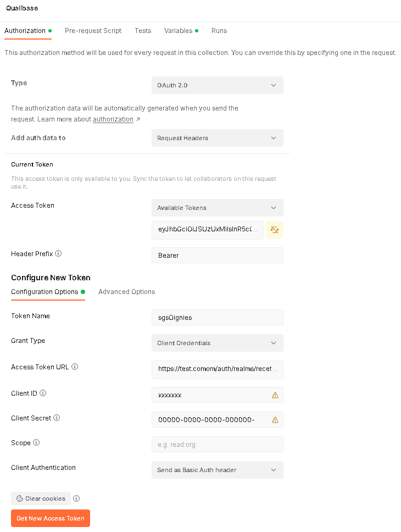Open the Variables tab
This screenshot has width=401, height=532.
click(x=177, y=31)
